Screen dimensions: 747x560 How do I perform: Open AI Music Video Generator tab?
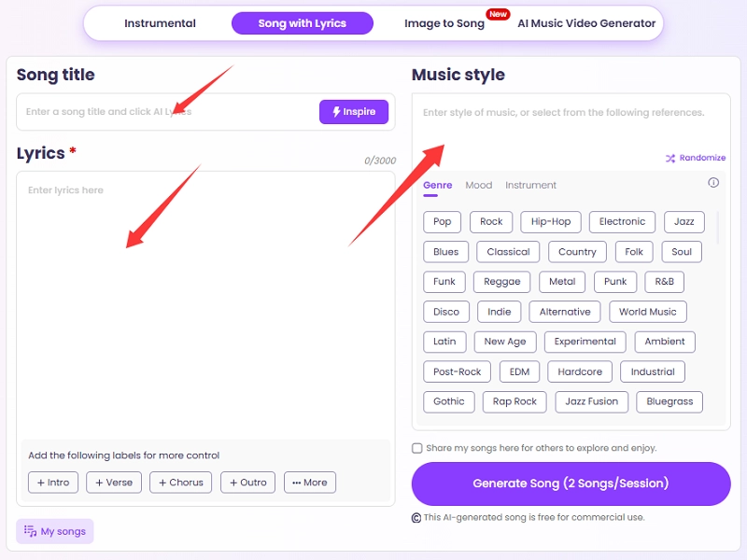pos(586,23)
